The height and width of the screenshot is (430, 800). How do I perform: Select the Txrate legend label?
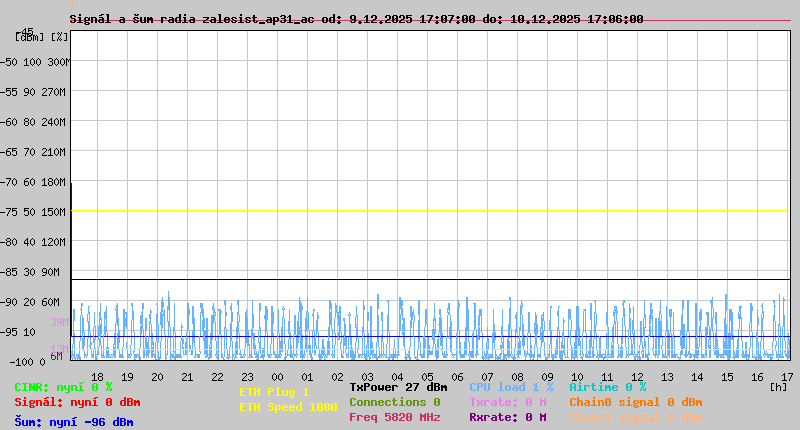[507, 402]
